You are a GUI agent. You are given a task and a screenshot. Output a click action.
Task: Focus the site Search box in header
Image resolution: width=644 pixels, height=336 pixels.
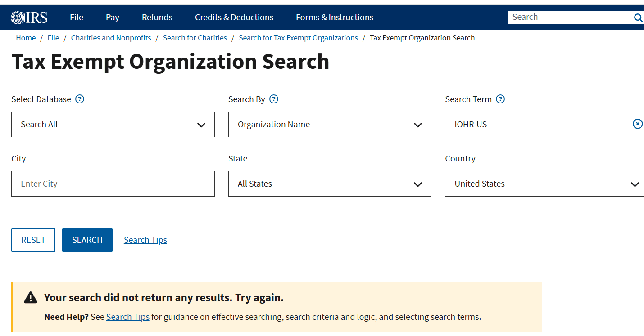[570, 18]
